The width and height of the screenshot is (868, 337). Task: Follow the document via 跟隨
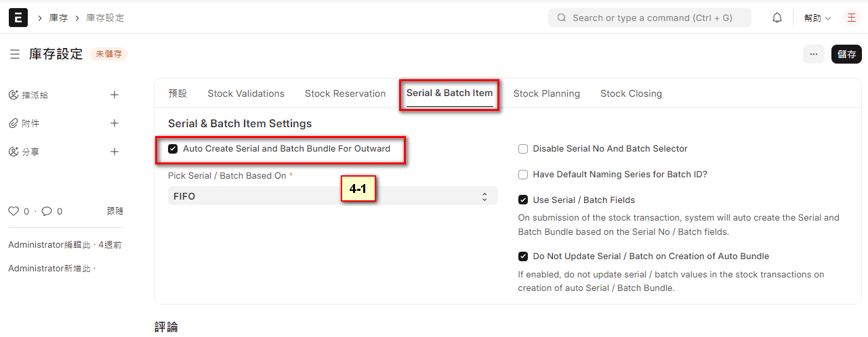coord(115,211)
